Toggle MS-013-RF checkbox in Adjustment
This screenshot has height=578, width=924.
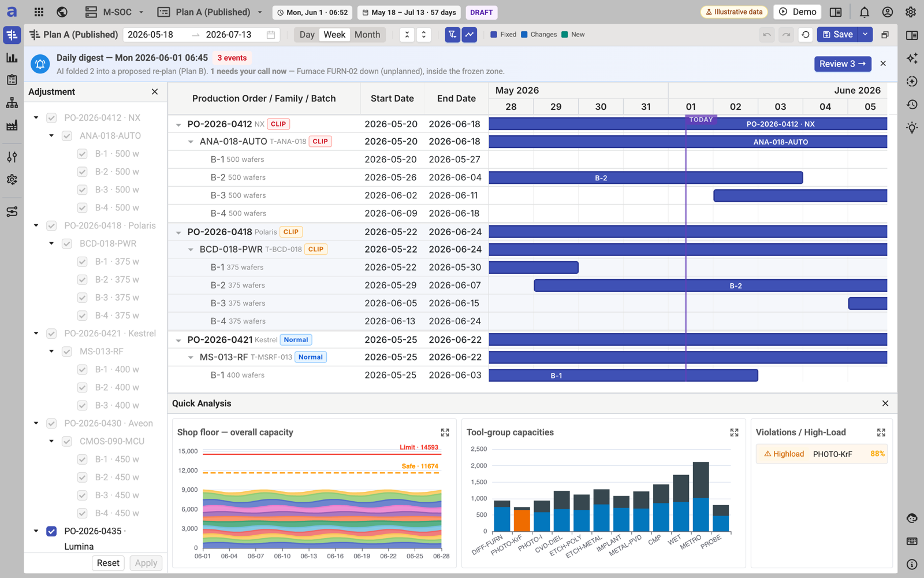click(x=67, y=351)
